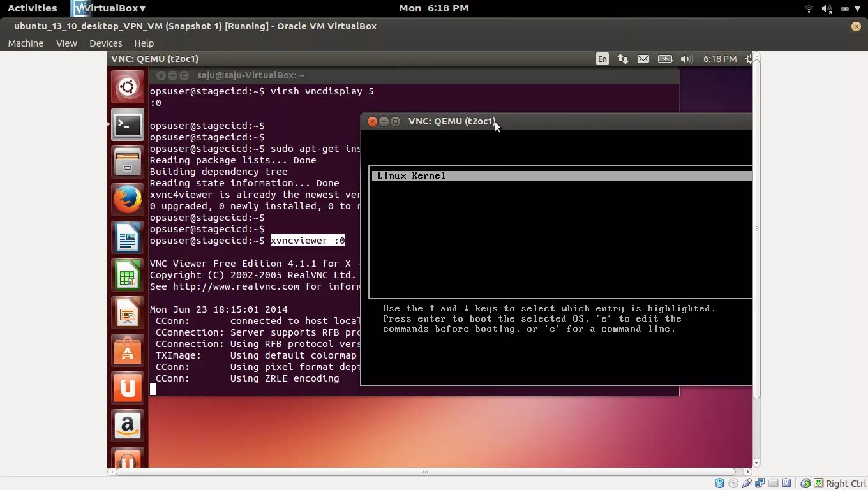Click the host muted volume indicator
This screenshot has height=490, width=868.
point(827,8)
